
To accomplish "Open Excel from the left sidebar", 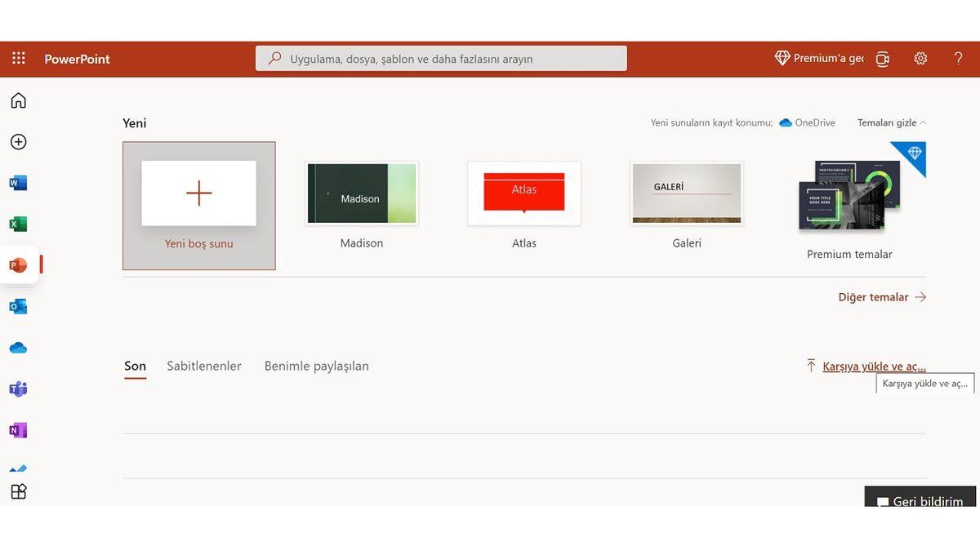I will coord(18,223).
